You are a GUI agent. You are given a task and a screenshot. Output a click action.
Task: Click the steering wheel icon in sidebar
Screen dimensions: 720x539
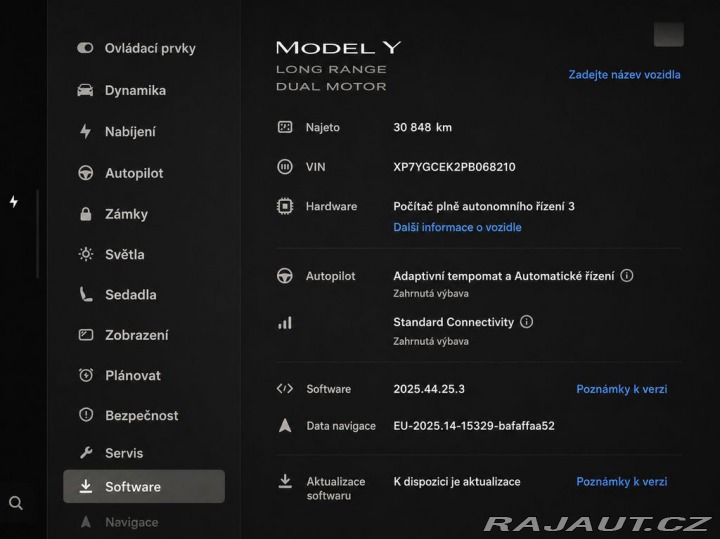point(85,173)
